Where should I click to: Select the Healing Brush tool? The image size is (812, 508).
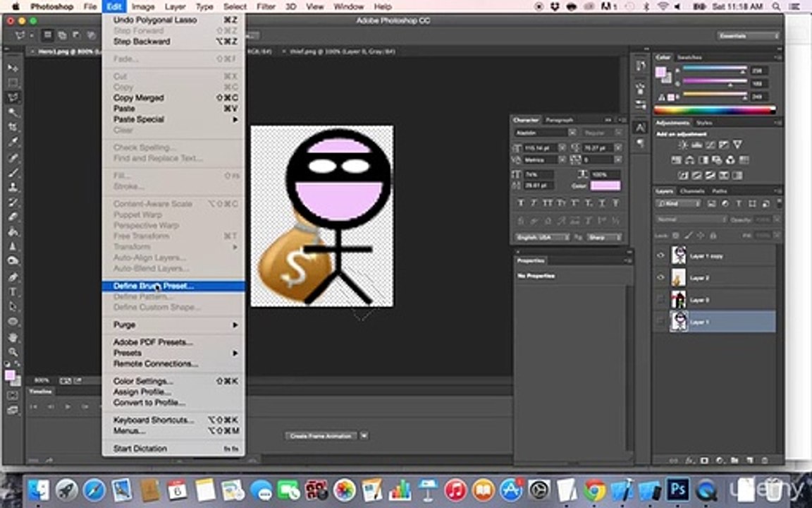13,157
